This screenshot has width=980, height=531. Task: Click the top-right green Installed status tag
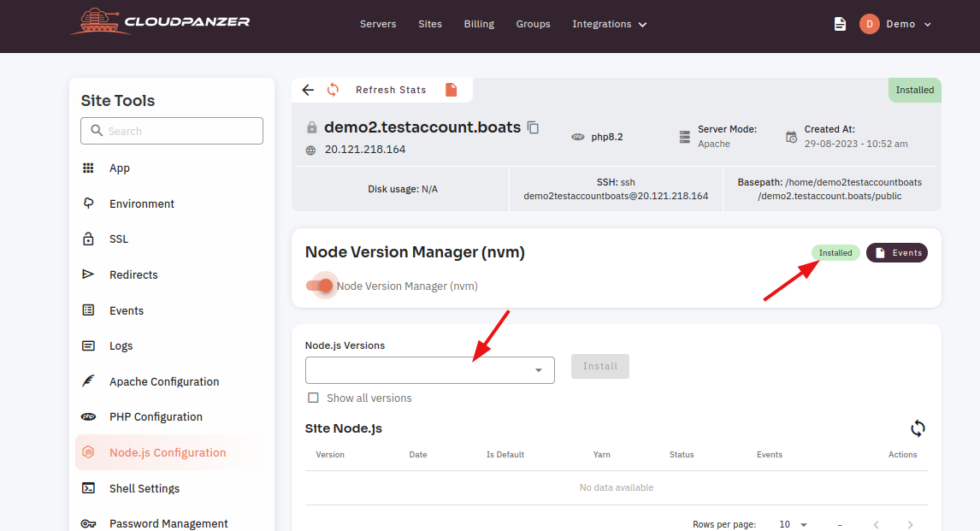(x=914, y=90)
